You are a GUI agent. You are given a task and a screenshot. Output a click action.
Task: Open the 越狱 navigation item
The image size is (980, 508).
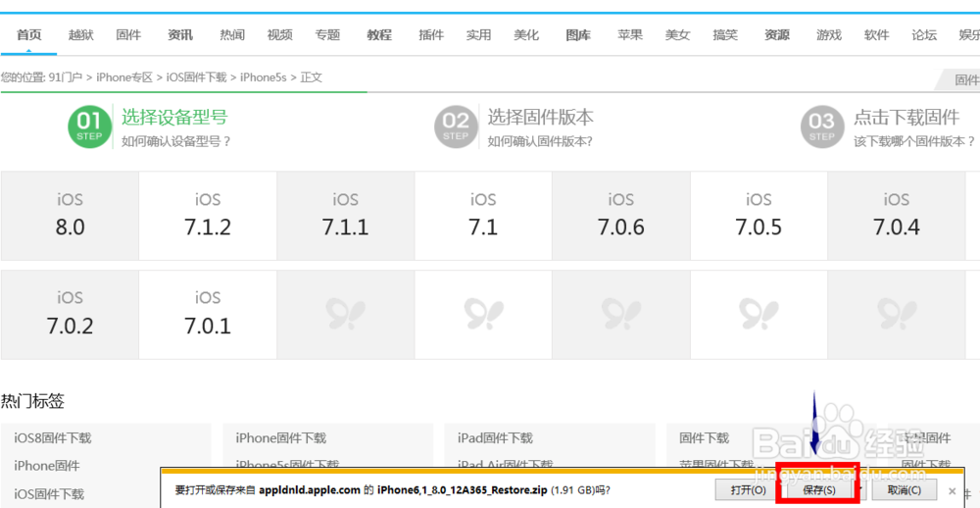click(81, 35)
